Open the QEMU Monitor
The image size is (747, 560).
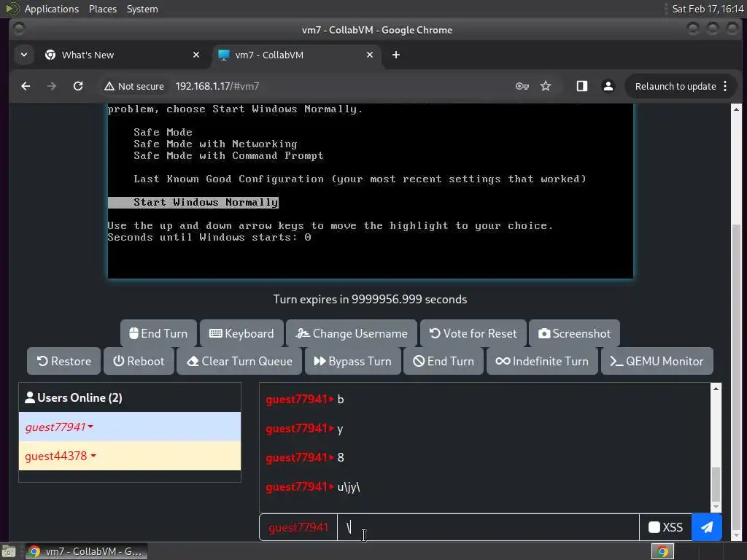tap(657, 361)
